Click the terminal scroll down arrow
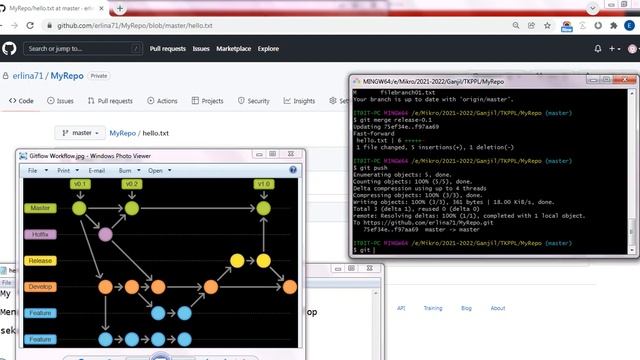640x360 pixels. pos(632,250)
